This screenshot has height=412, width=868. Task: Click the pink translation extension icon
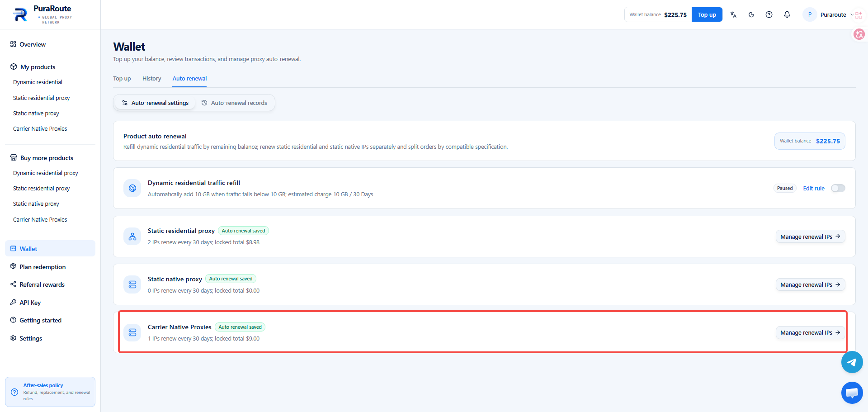859,34
